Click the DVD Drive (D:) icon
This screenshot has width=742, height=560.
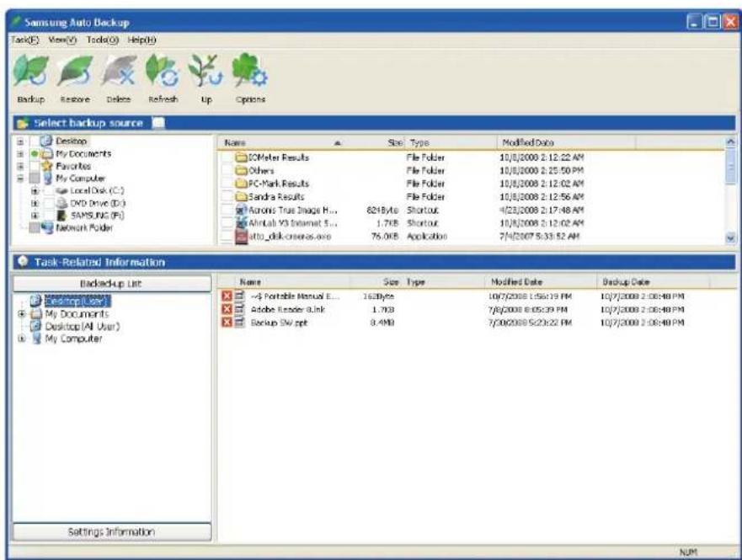pyautogui.click(x=62, y=203)
